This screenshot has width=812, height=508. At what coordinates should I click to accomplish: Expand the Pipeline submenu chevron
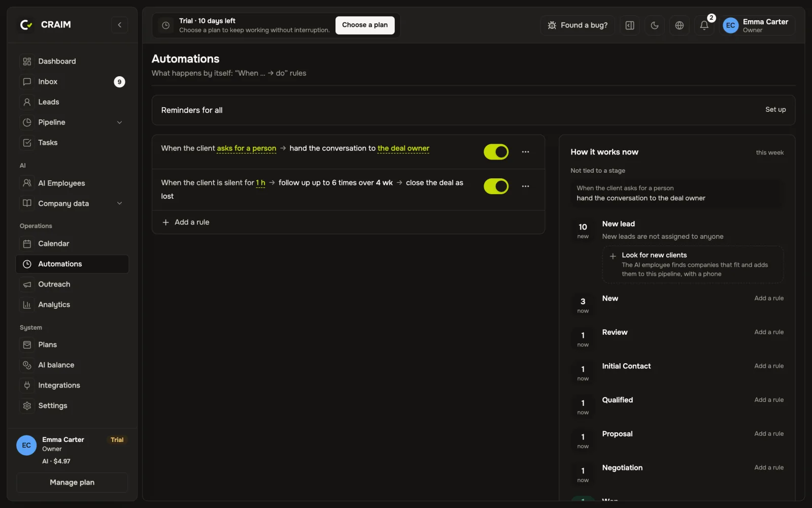point(119,122)
